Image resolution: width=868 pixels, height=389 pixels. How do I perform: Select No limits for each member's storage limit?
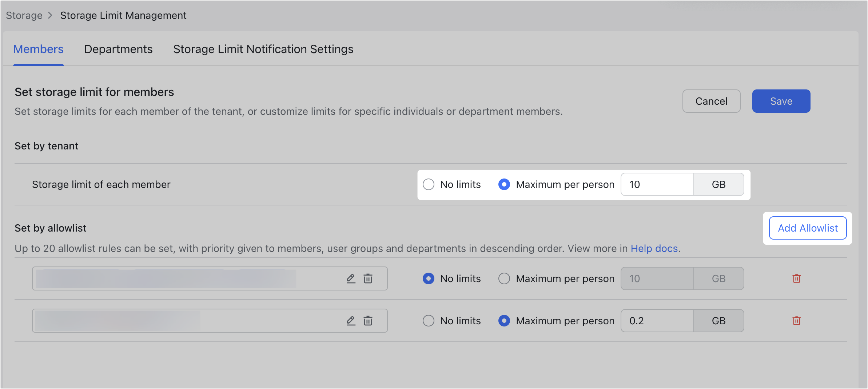tap(429, 184)
